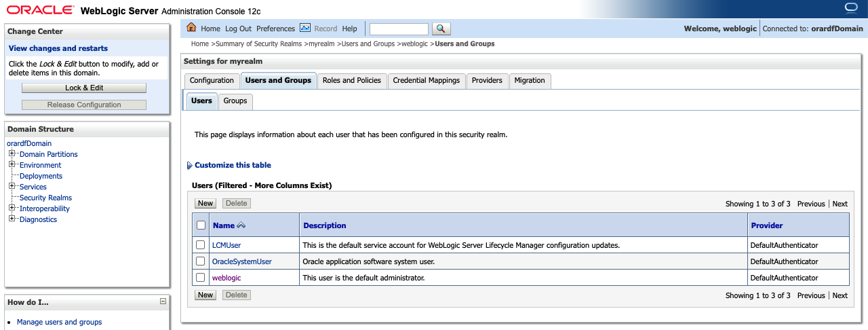
Task: Expand the Environment tree node
Action: click(12, 165)
